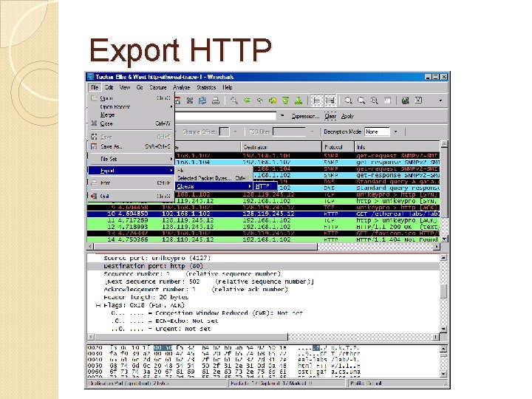Open the View menu

(x=125, y=87)
